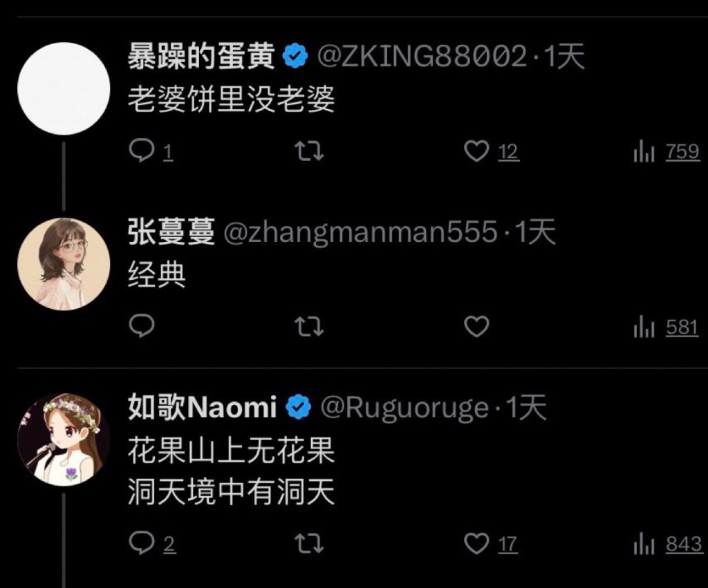Open the tweet text 老婆饼里没老婆
708x588 pixels.
click(231, 99)
